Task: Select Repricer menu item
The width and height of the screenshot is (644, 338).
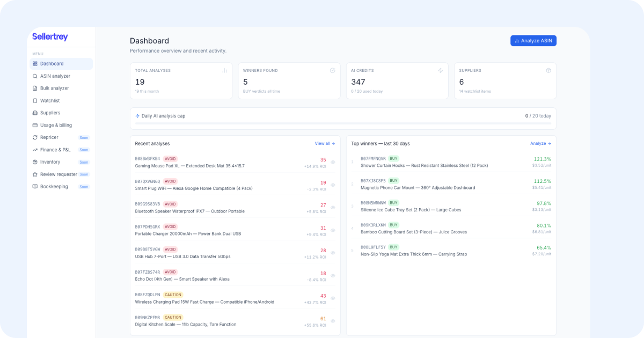Action: click(61, 137)
